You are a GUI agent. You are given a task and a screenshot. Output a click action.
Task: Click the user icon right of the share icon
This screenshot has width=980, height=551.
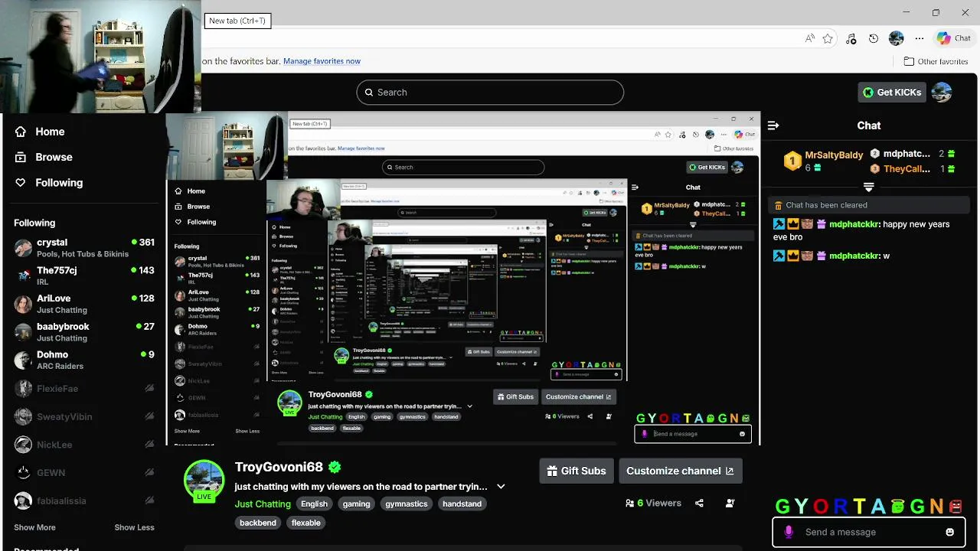coord(730,503)
